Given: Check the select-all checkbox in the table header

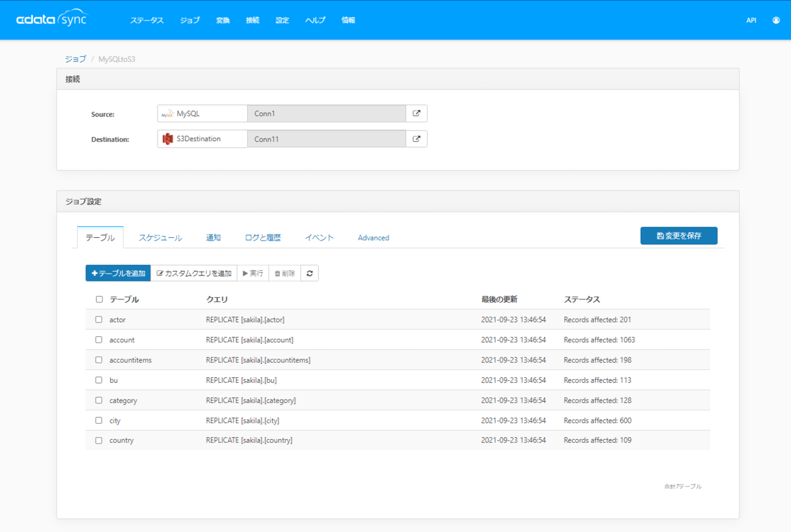Looking at the screenshot, I should 99,299.
